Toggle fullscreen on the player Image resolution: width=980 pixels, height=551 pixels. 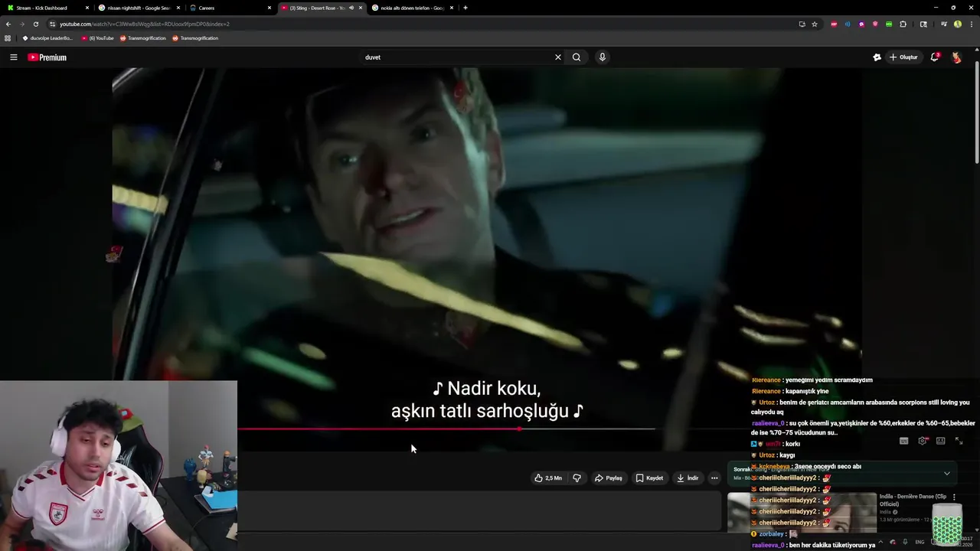(x=959, y=441)
